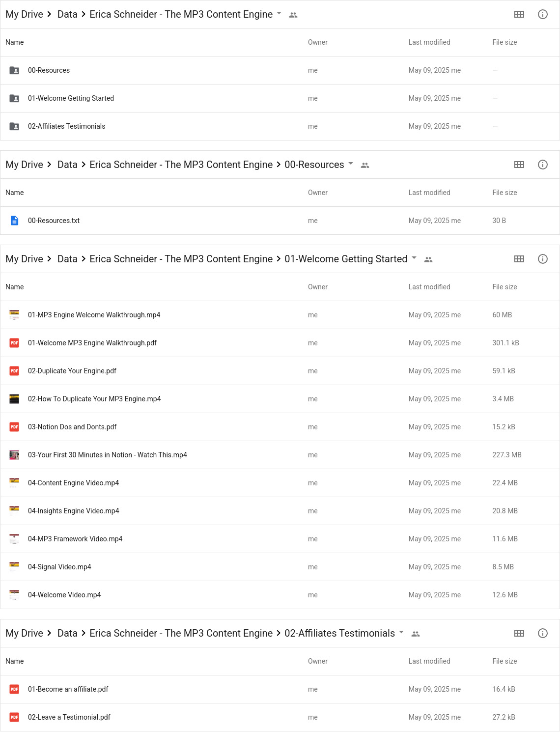Click PDF icon of 03-Notion Dos and Donts.pdf
The width and height of the screenshot is (560, 756).
pyautogui.click(x=15, y=427)
